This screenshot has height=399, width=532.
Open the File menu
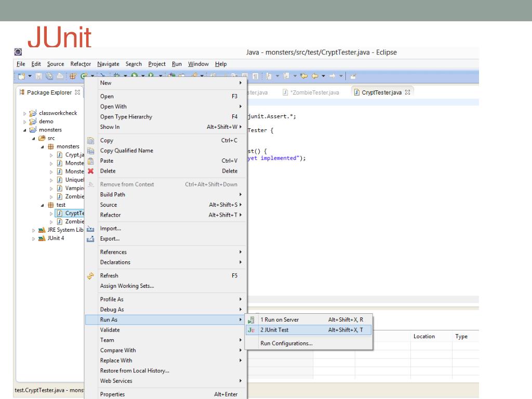[21, 64]
